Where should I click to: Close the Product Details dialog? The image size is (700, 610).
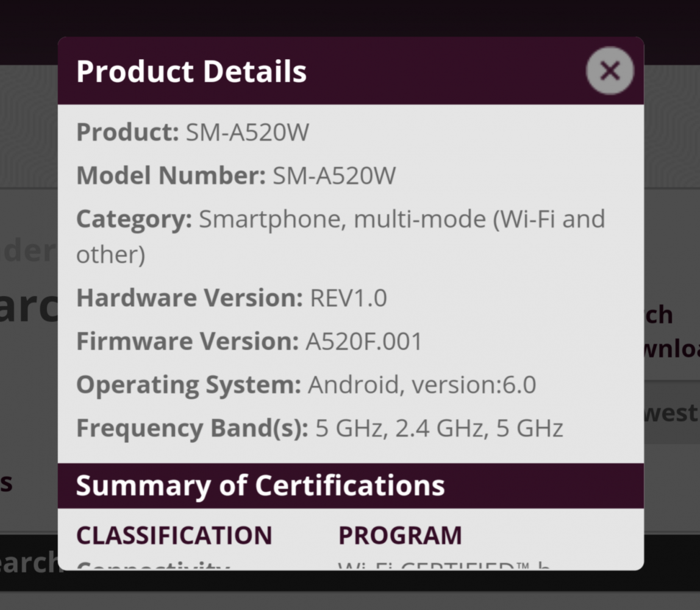pyautogui.click(x=610, y=71)
